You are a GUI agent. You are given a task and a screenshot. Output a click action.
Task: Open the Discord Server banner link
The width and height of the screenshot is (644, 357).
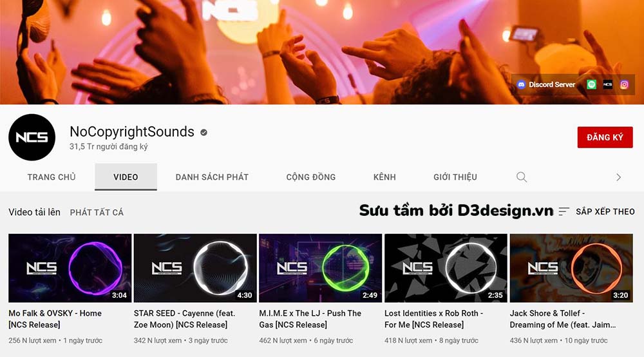(x=546, y=84)
